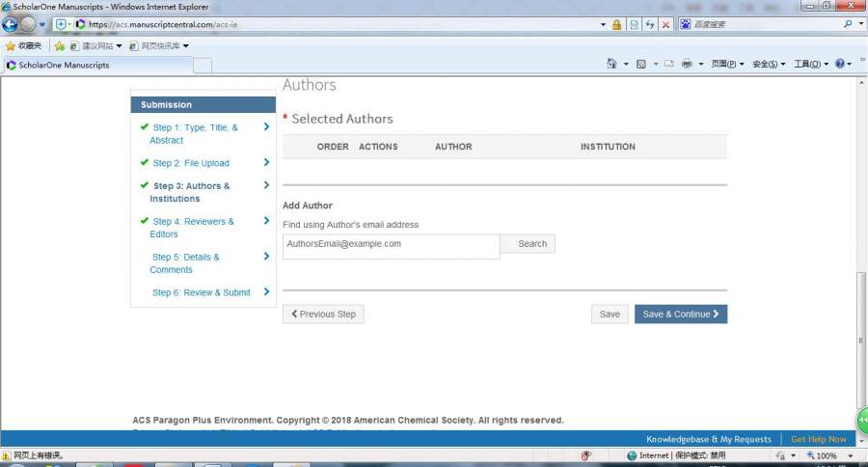The width and height of the screenshot is (868, 467).
Task: Go to Step 6: Review & Submit
Action: point(201,292)
